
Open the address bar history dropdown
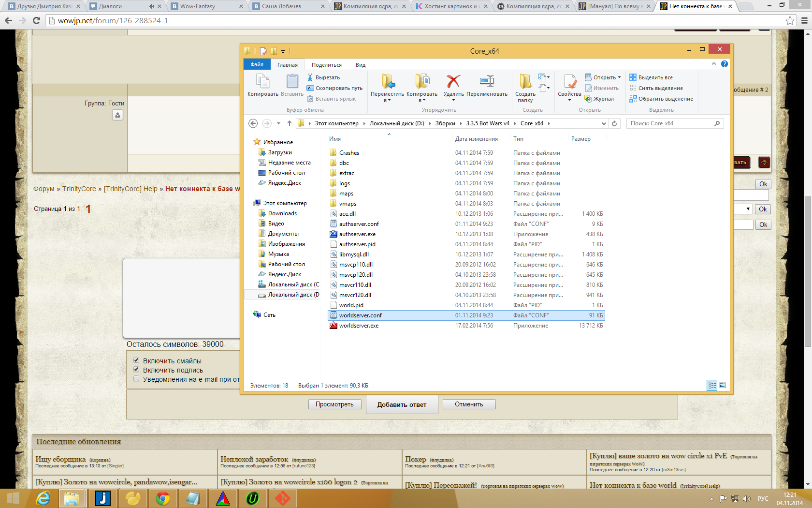pos(604,123)
